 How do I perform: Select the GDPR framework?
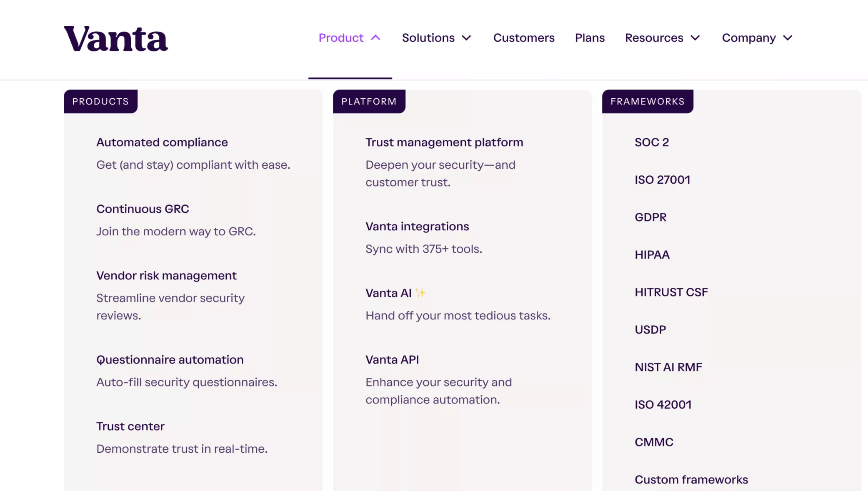click(x=650, y=217)
